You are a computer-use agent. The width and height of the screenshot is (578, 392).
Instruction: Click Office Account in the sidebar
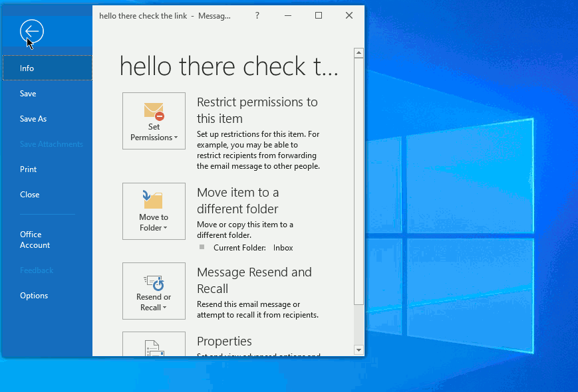pos(34,239)
